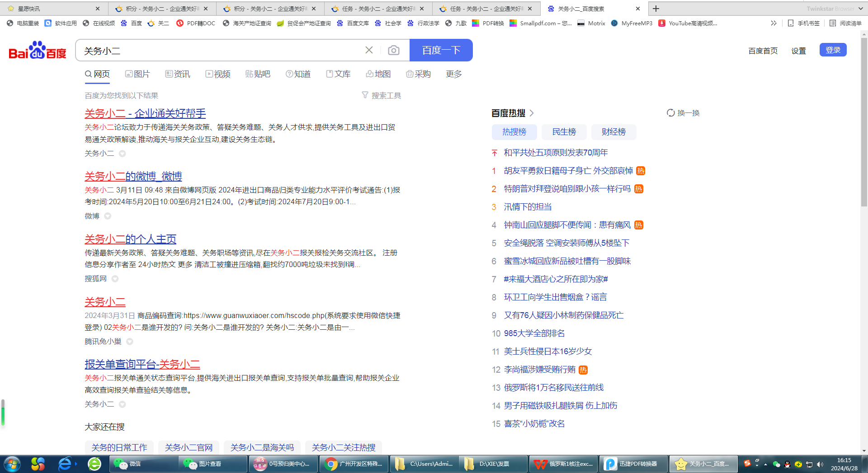868x473 pixels.
Task: Select the 资讯 search tab
Action: click(x=178, y=74)
